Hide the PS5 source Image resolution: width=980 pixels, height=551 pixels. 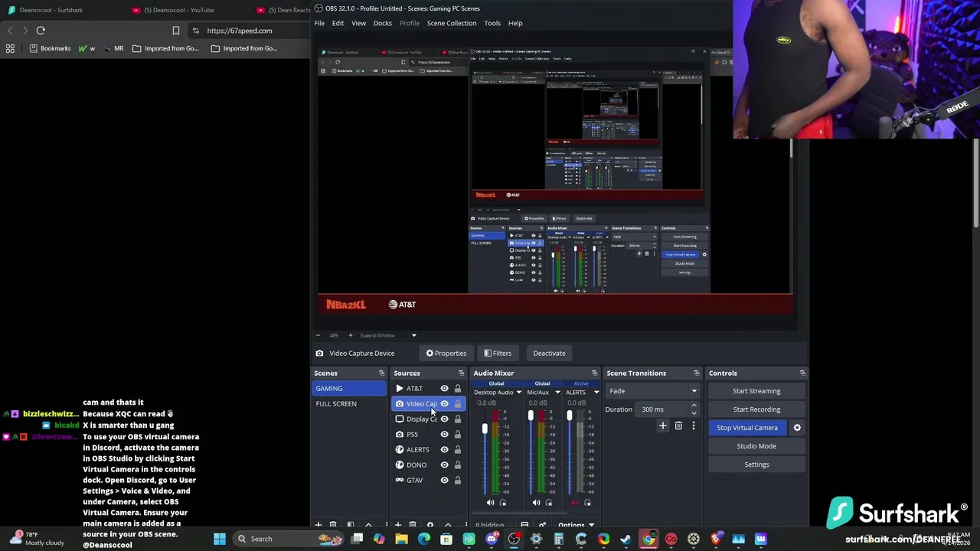(444, 435)
